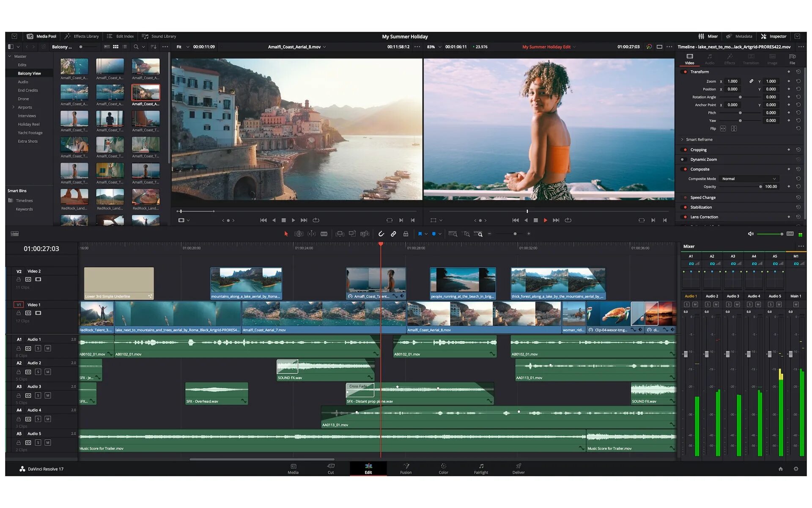Click the Position Lock padlock icon
Screen dimensions: 812x508
pos(406,234)
